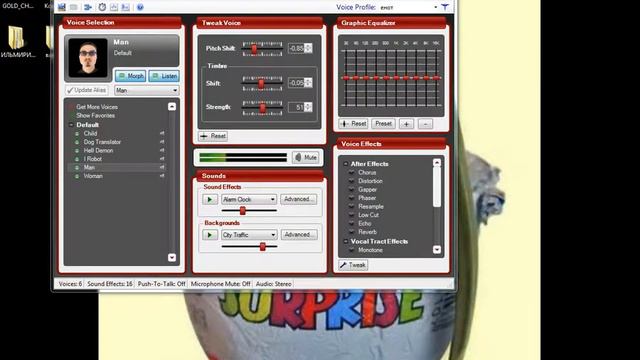Play the Alarm Clock sound effect

point(210,200)
